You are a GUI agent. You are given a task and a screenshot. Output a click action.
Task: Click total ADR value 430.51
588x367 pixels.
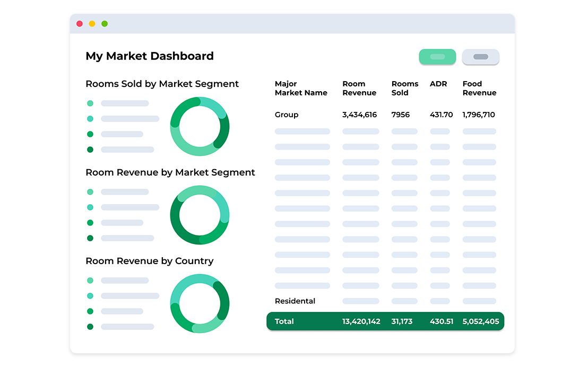pyautogui.click(x=442, y=321)
